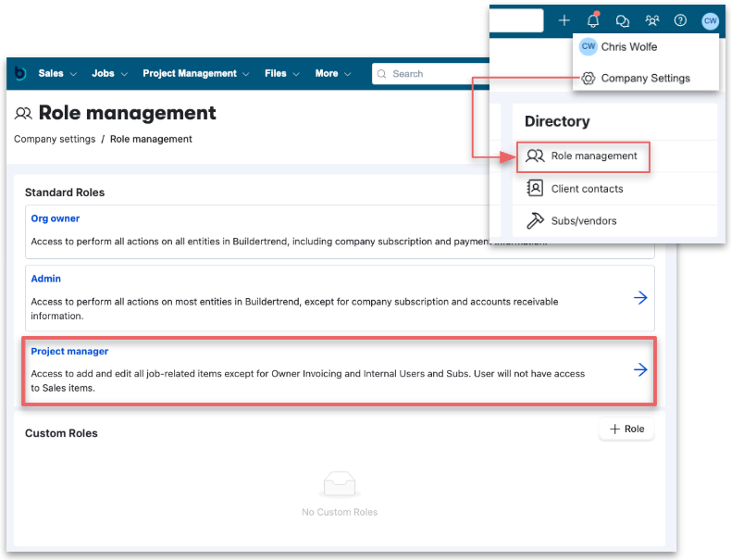Image resolution: width=731 pixels, height=560 pixels.
Task: Expand the Sales menu dropdown
Action: (57, 74)
